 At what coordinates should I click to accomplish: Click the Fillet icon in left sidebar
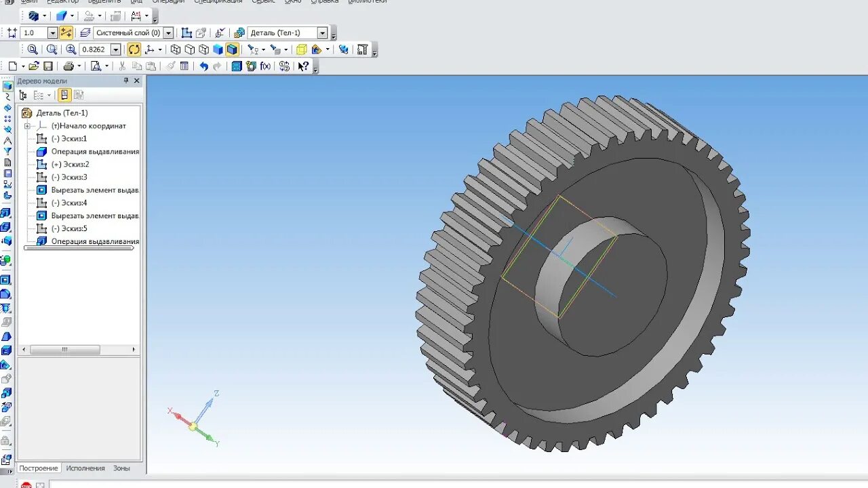click(6, 293)
